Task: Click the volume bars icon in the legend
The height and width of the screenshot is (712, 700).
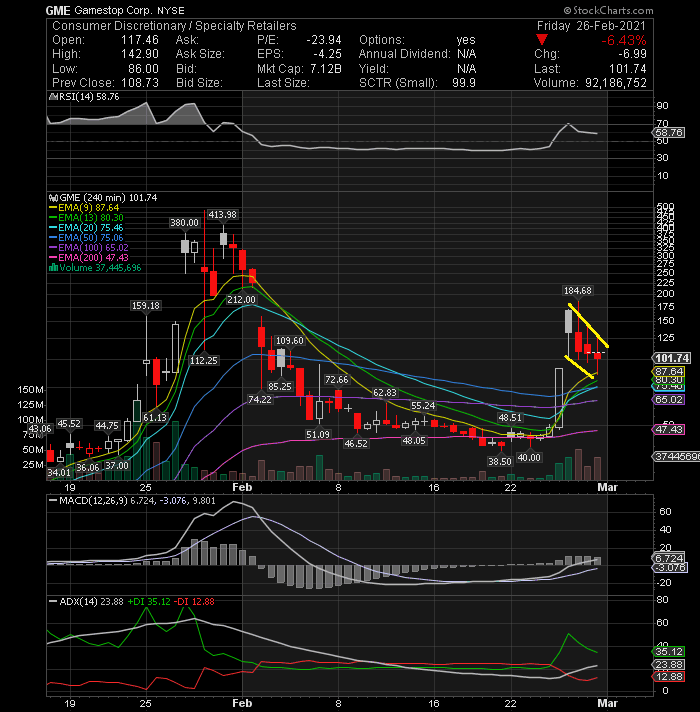Action: [x=53, y=267]
